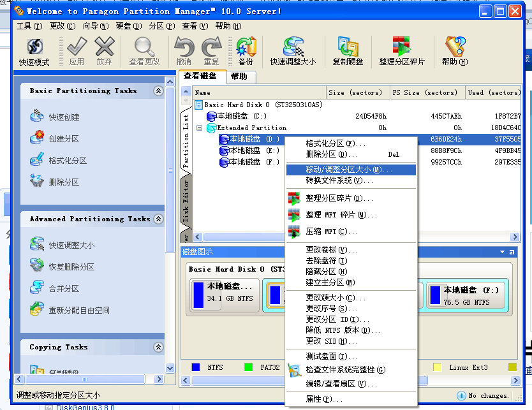Click 删除分区 task in sidebar
The height and width of the screenshot is (410, 532).
[x=64, y=182]
